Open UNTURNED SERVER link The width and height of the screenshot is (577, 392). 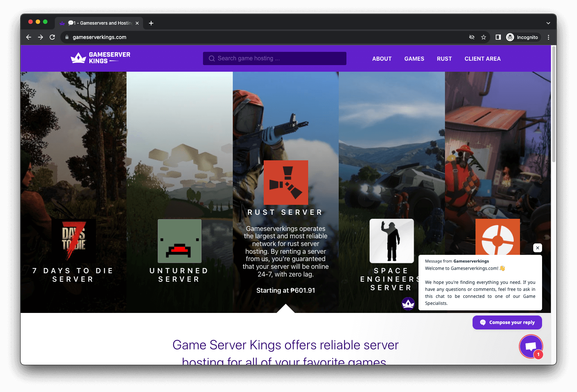(179, 275)
